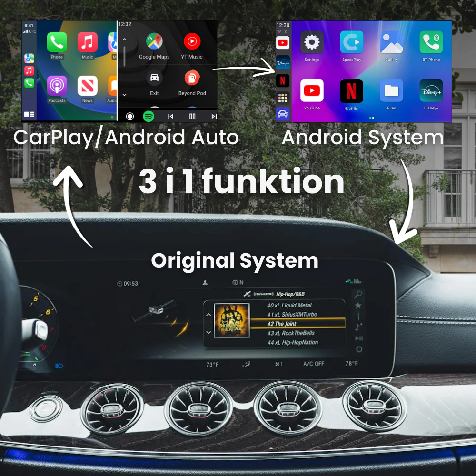The height and width of the screenshot is (476, 476).
Task: Tap the play/pause icon on original system
Action: pyautogui.click(x=359, y=338)
